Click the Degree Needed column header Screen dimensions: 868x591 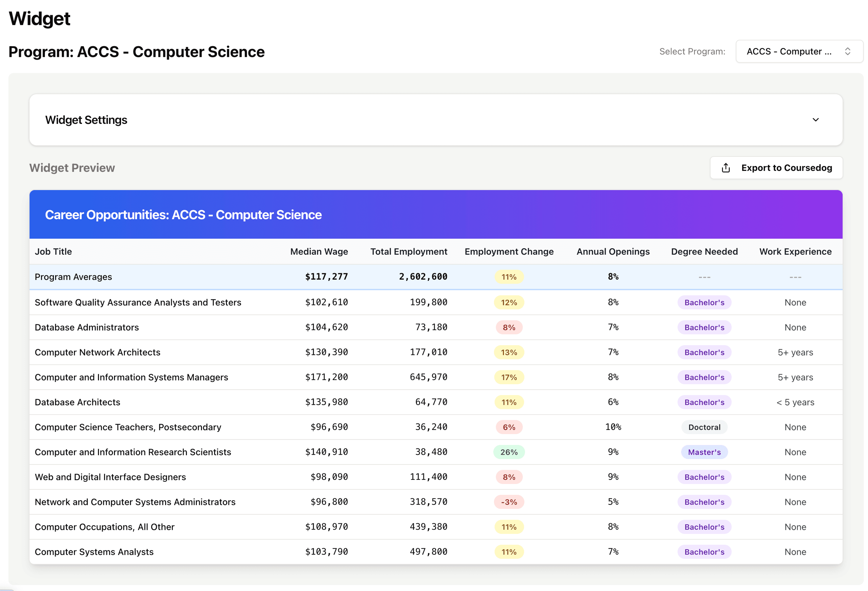click(x=704, y=252)
